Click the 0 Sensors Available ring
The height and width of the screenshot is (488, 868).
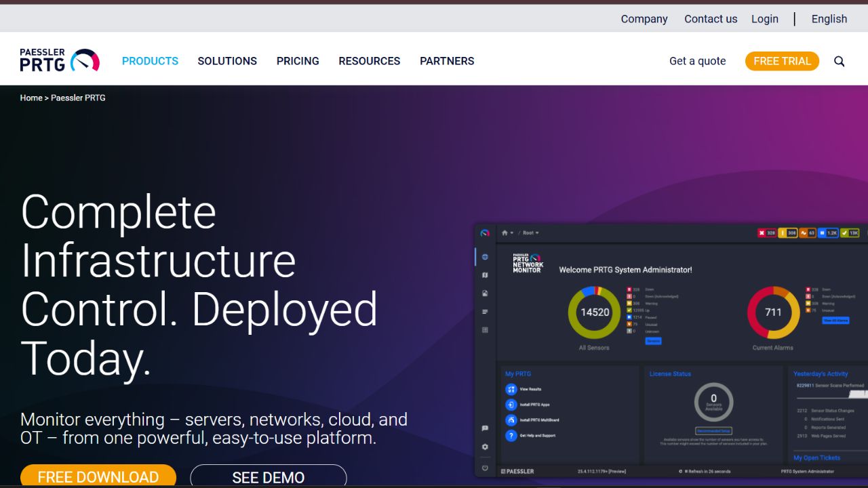pos(713,402)
